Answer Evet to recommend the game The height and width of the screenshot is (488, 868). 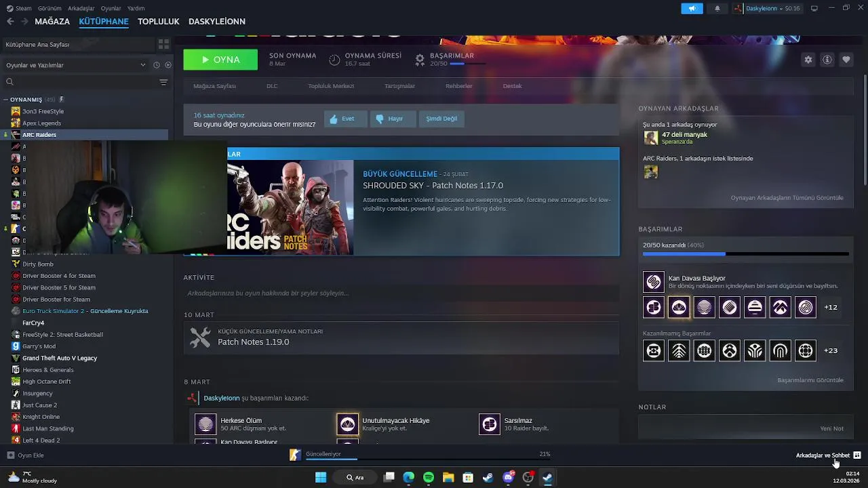tap(345, 119)
